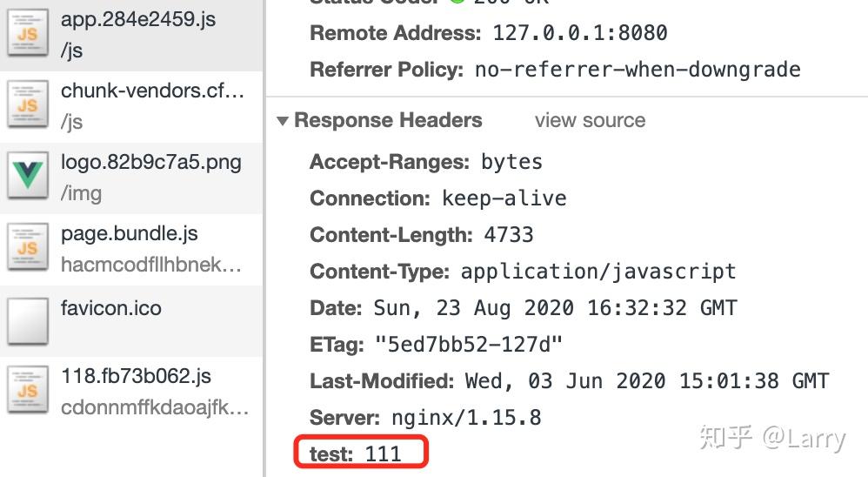This screenshot has height=477, width=868.
Task: Click the Remote Address value
Action: 580,34
